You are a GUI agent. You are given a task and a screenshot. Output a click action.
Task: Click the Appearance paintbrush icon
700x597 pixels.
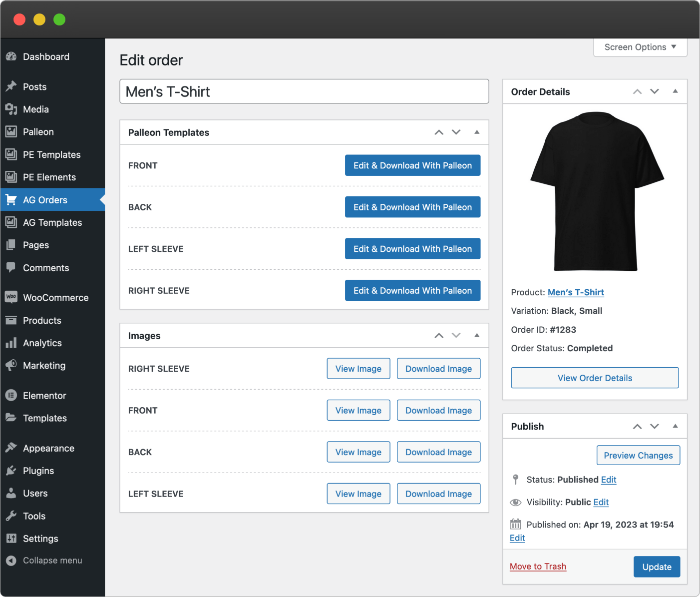[x=11, y=448]
